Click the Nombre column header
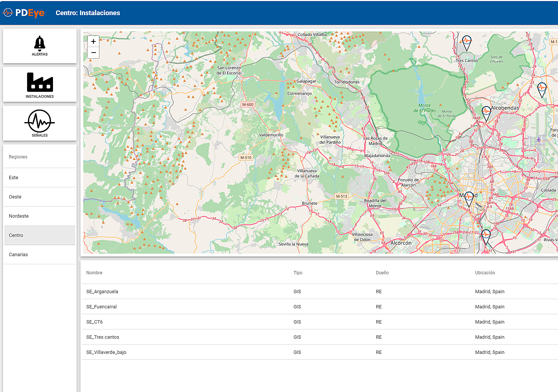The height and width of the screenshot is (392, 558). point(94,273)
